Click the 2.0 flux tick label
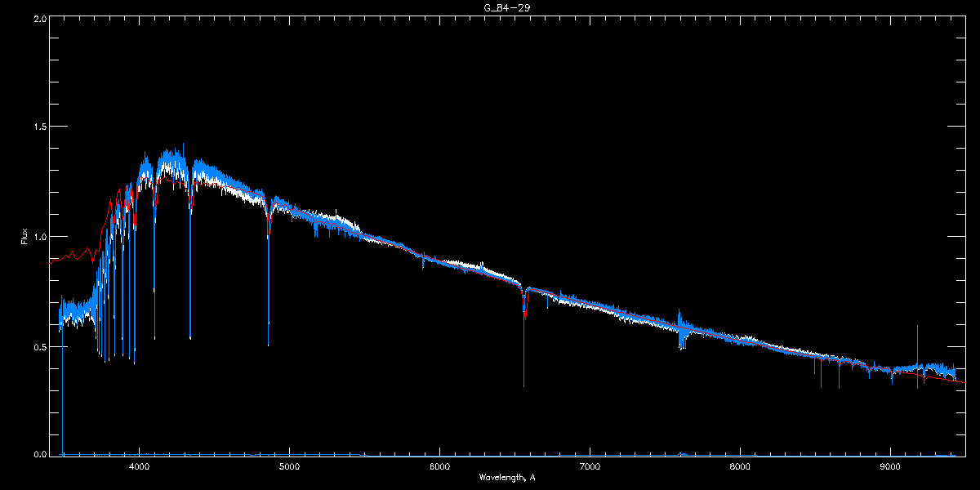The image size is (980, 490). pyautogui.click(x=38, y=18)
